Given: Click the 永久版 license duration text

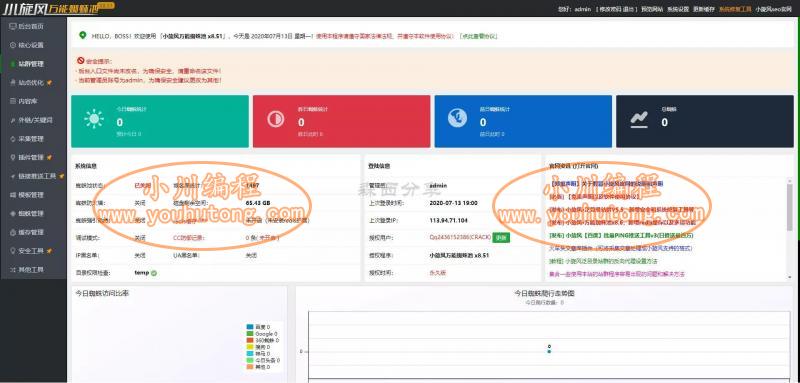Looking at the screenshot, I should pos(438,273).
